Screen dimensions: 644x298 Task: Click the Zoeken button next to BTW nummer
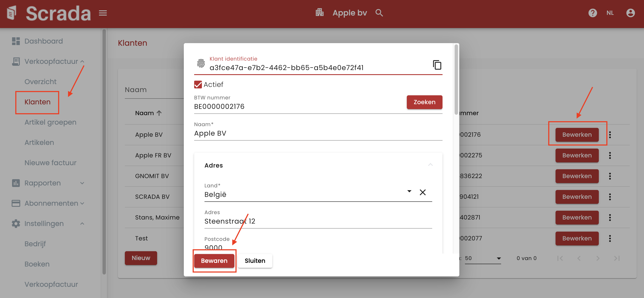pos(424,102)
